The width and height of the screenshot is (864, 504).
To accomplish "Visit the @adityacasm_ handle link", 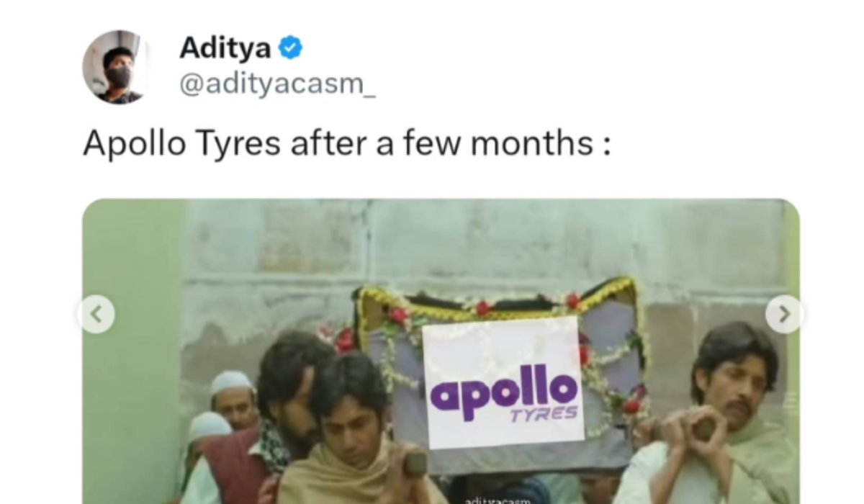I will pos(277,84).
